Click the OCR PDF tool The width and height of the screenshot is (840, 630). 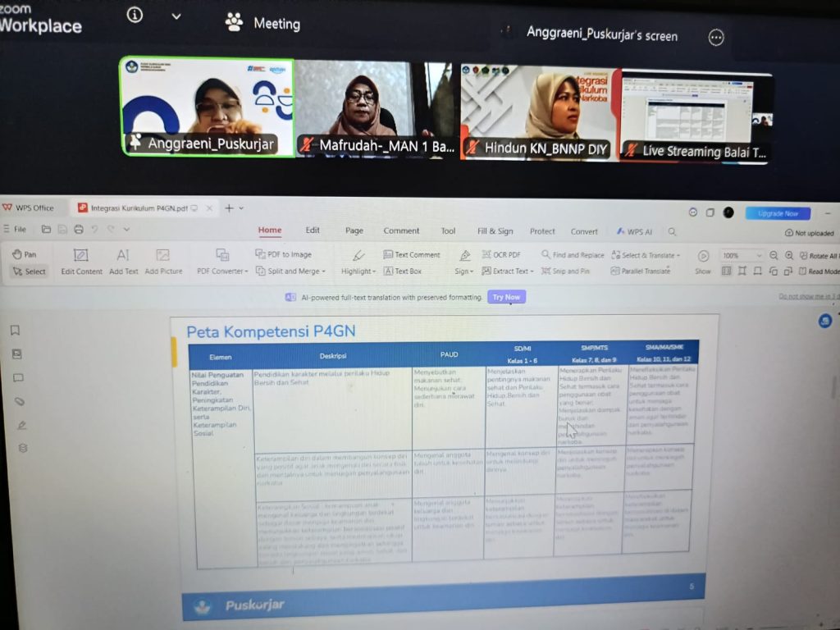click(500, 255)
